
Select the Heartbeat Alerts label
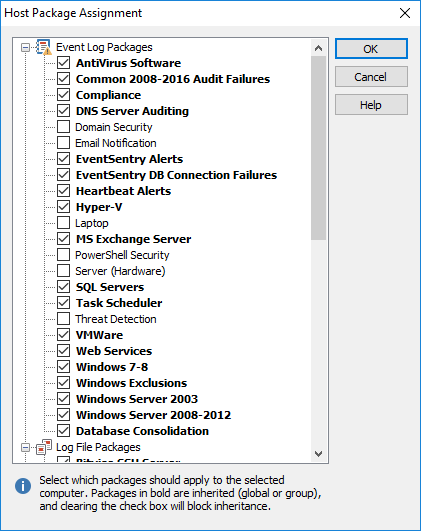pyautogui.click(x=124, y=191)
